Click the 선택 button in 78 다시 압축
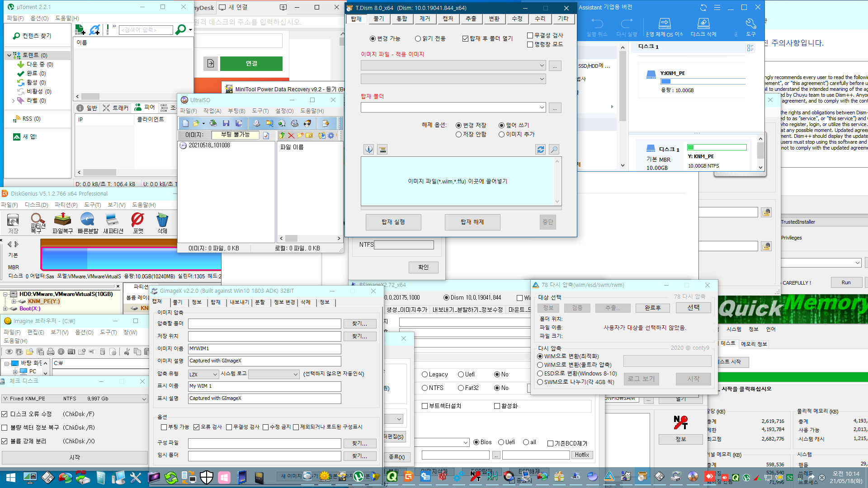 693,308
